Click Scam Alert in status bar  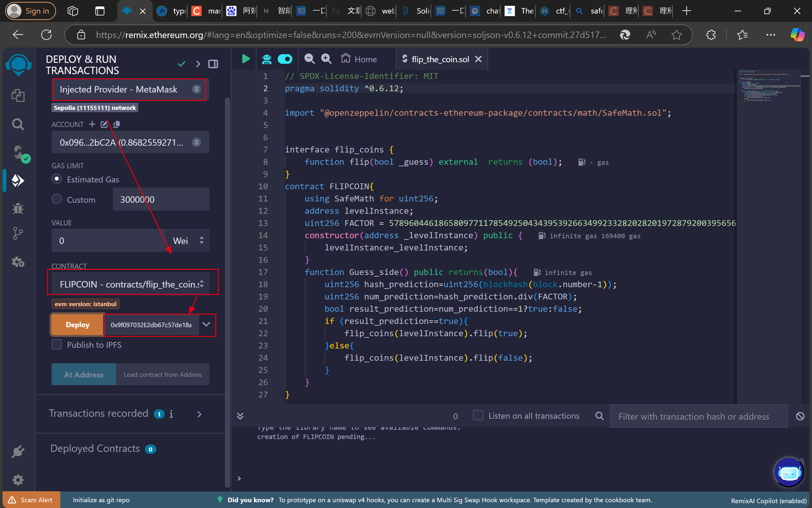click(31, 500)
